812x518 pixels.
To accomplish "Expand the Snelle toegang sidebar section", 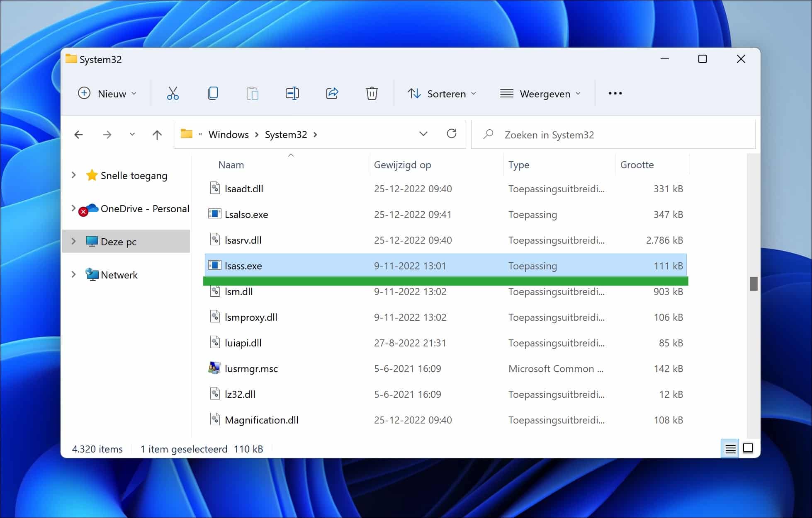I will (x=73, y=175).
